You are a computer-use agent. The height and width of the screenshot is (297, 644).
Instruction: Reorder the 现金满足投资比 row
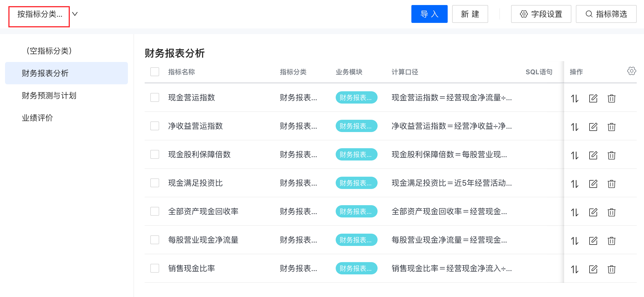point(574,184)
